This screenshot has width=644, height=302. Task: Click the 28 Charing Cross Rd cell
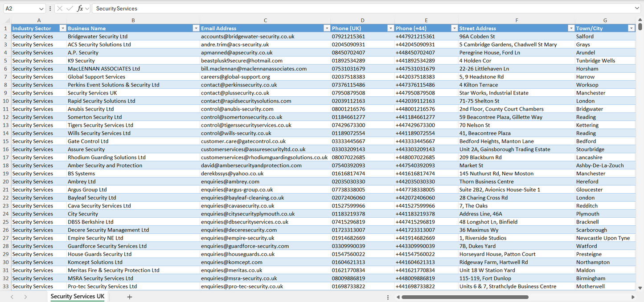[517, 198]
